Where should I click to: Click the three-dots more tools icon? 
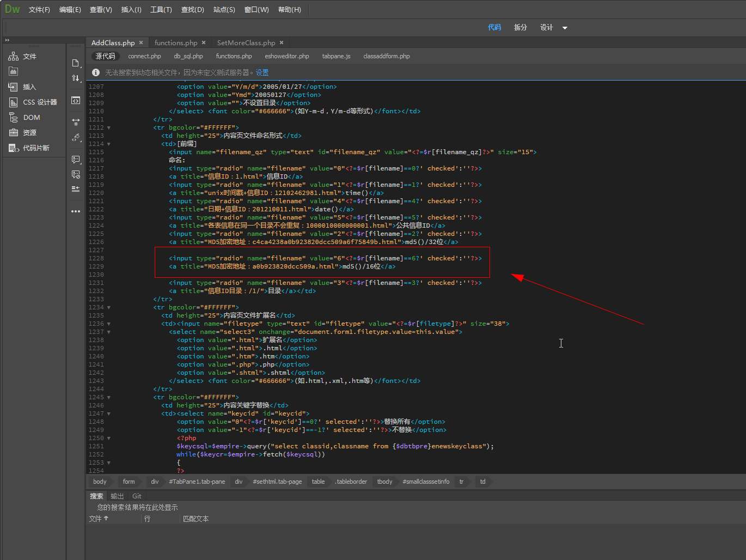76,211
